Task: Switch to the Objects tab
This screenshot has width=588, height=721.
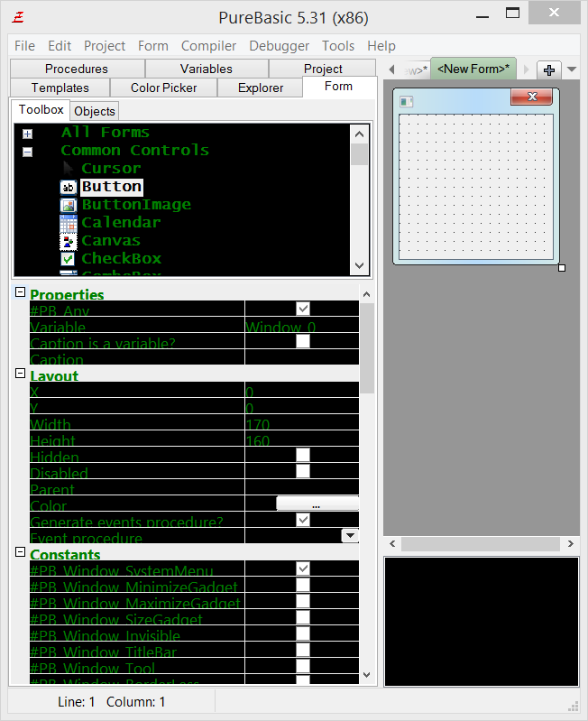Action: coord(95,111)
